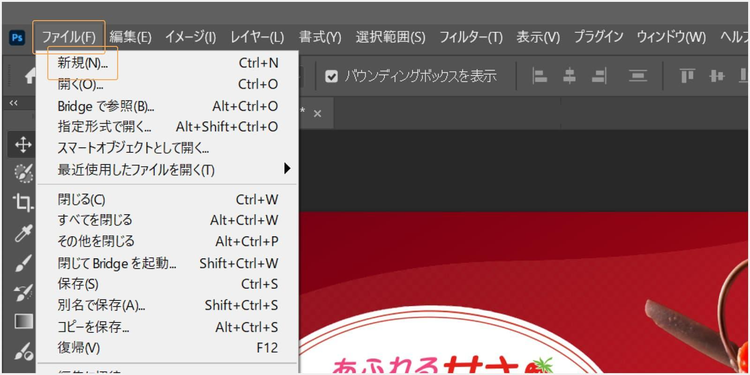Viewport: 750px width, 375px height.
Task: Open the フィルター(T) menu
Action: [x=471, y=37]
